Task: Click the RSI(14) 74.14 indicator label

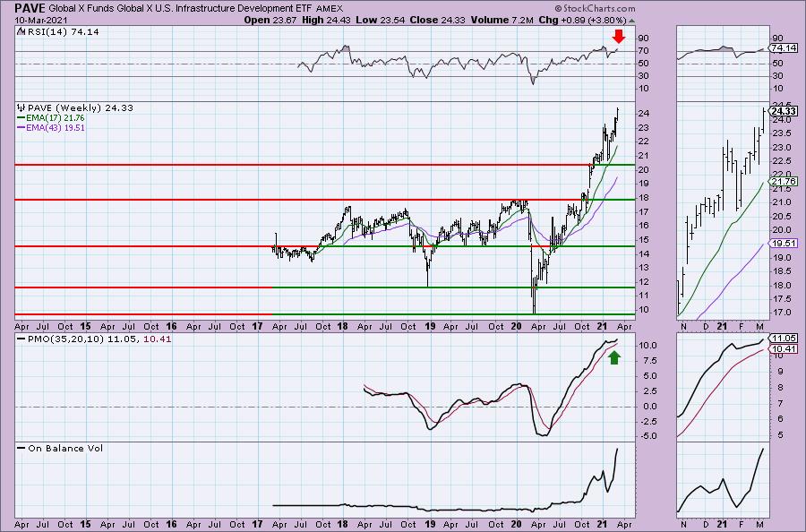Action: (64, 32)
